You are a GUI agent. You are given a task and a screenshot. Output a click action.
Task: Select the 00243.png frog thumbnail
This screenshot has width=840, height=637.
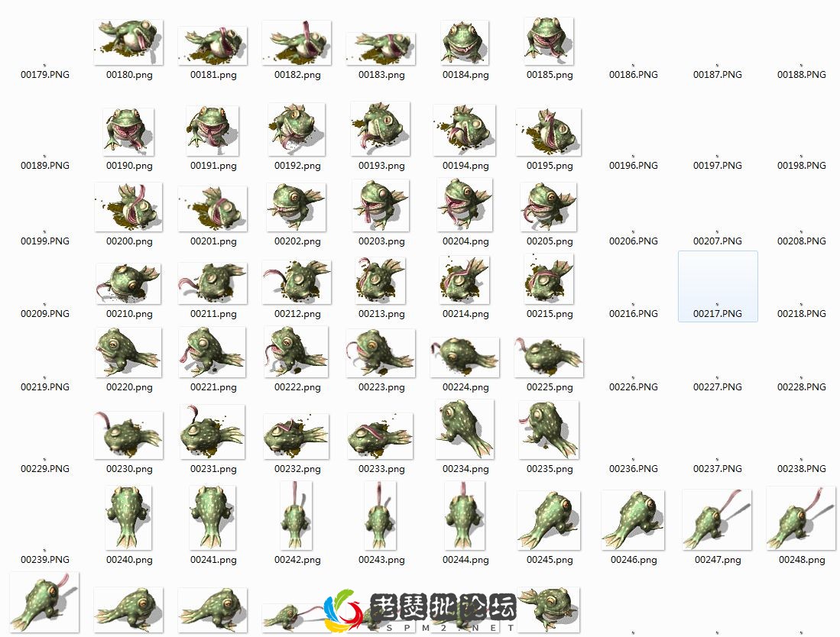[381, 516]
